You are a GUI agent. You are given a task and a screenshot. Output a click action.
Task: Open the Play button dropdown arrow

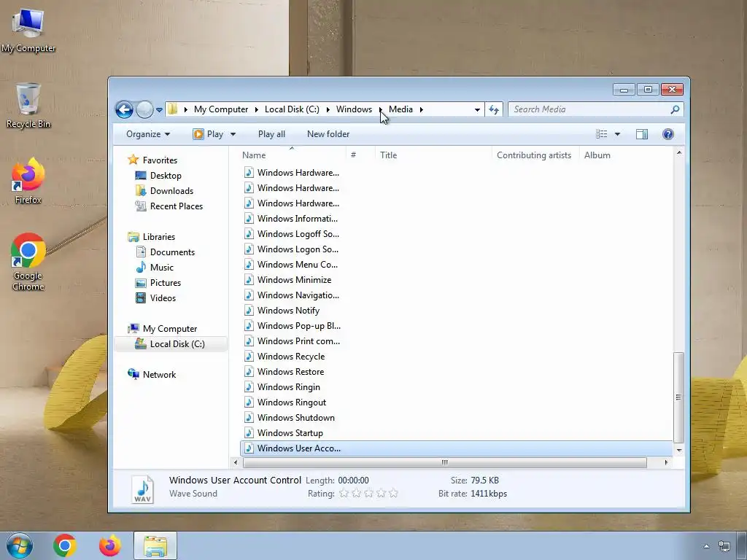pyautogui.click(x=233, y=134)
